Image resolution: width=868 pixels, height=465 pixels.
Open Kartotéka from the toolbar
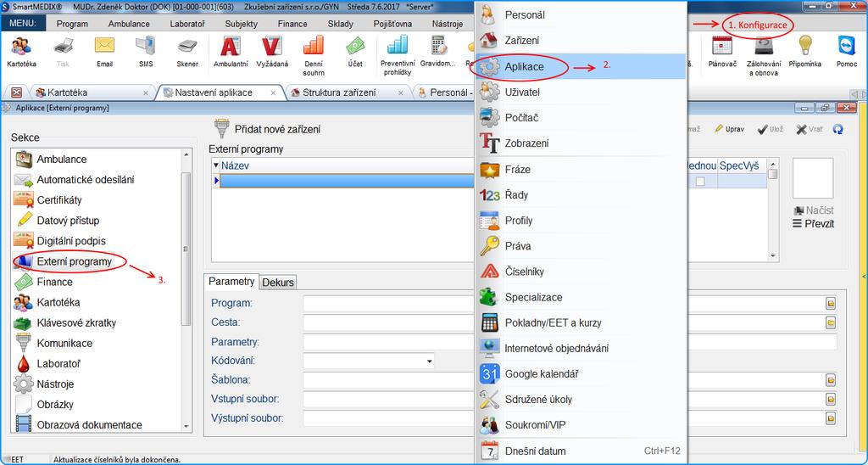(21, 52)
